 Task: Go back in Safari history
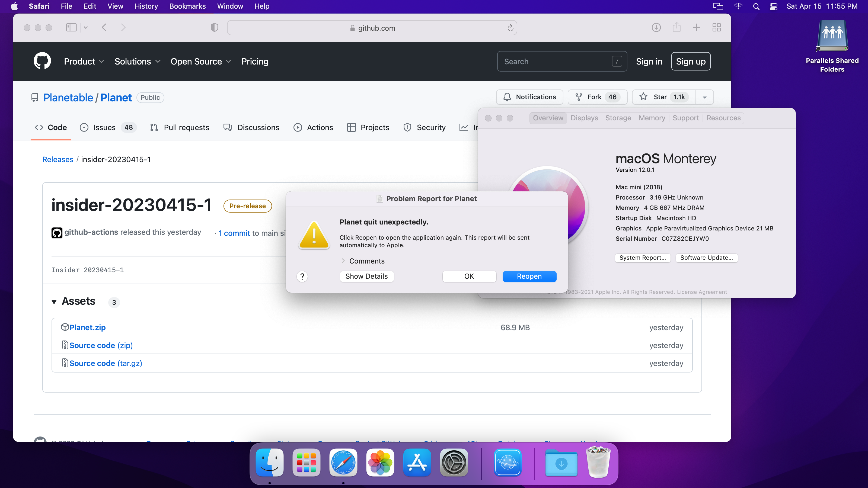(x=104, y=28)
